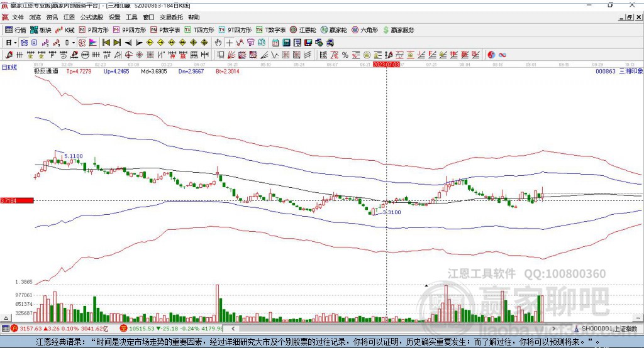Open the 工具 menu
Screen dimensions: 644x348
[131, 17]
